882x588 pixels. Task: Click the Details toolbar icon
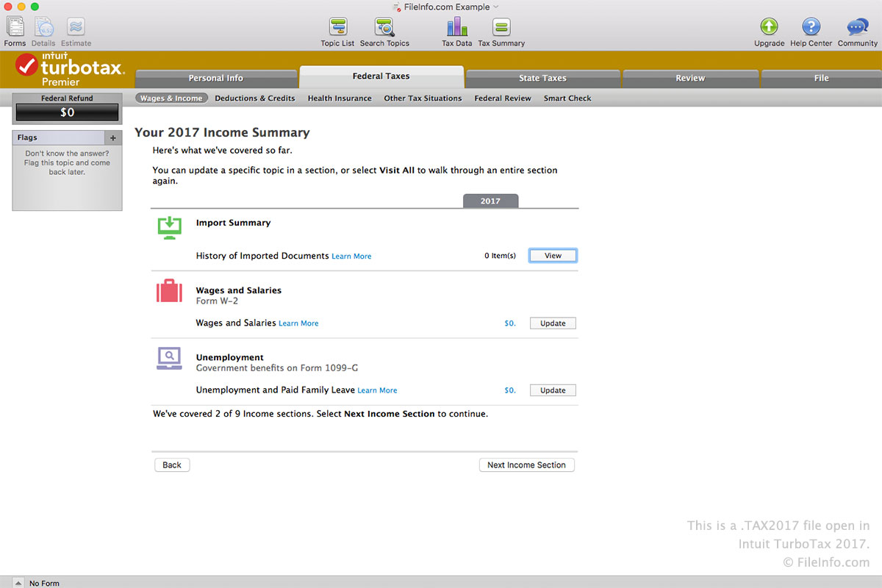click(43, 26)
